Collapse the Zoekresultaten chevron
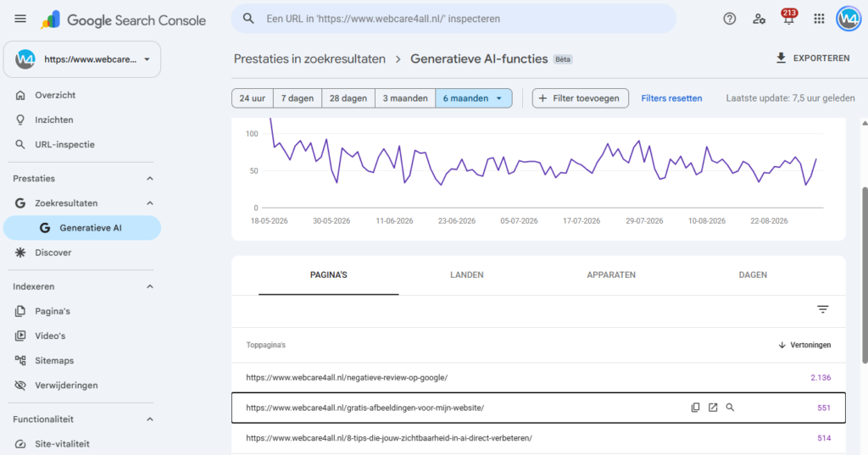Viewport: 868px width, 455px height. (150, 203)
